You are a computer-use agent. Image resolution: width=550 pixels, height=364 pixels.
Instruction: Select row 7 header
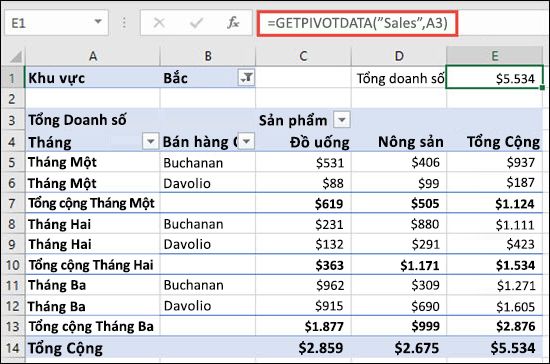(x=13, y=203)
